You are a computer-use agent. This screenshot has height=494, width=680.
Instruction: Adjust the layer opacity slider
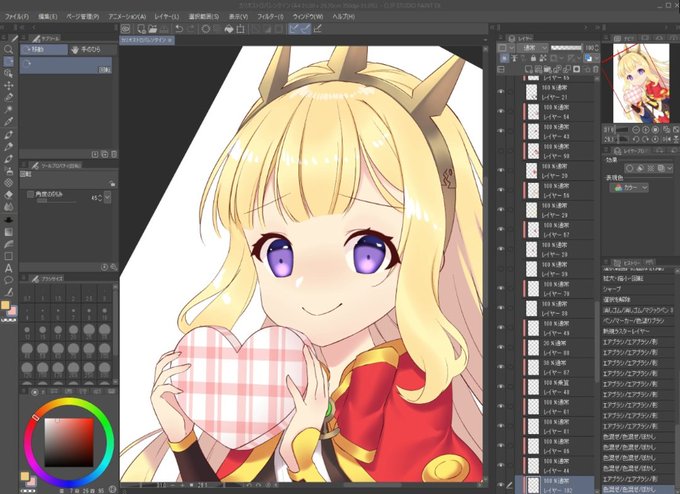point(566,47)
